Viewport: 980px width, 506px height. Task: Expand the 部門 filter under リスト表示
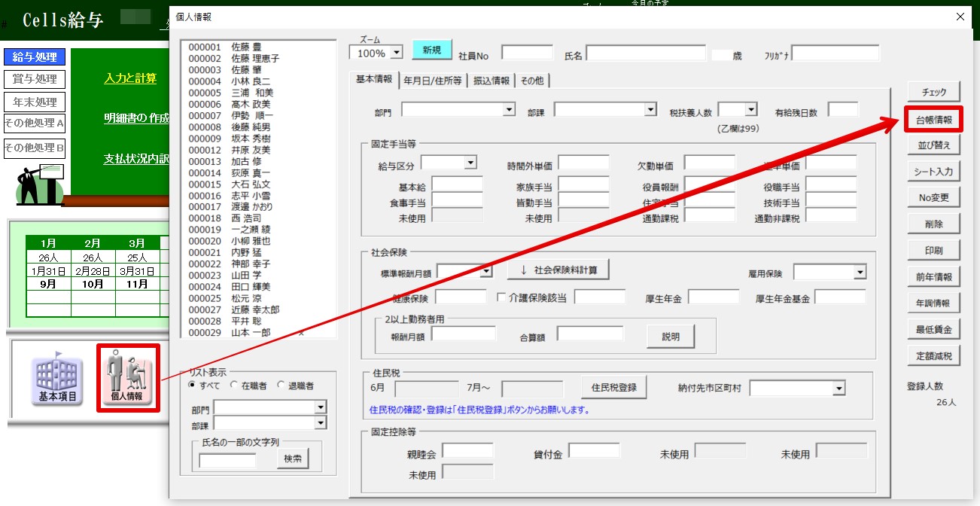tap(321, 407)
